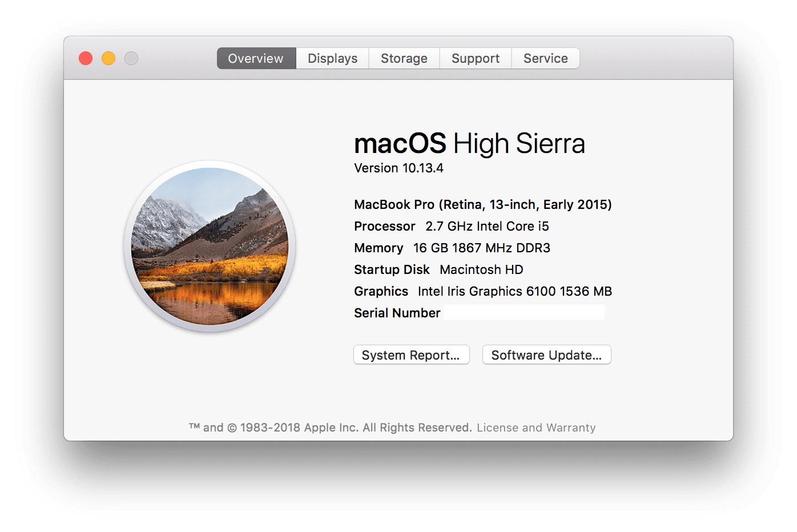The width and height of the screenshot is (797, 532).
Task: Select the MacBook Pro model name
Action: 483,204
